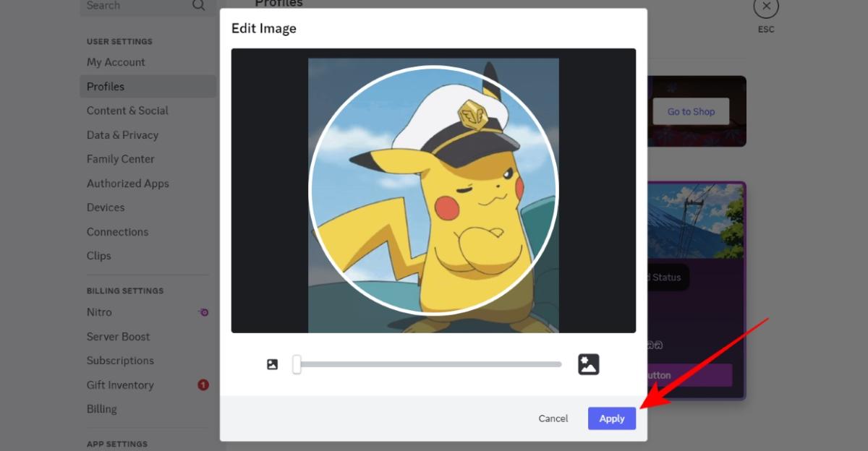The width and height of the screenshot is (868, 451).
Task: Open the Connections page
Action: 117,231
